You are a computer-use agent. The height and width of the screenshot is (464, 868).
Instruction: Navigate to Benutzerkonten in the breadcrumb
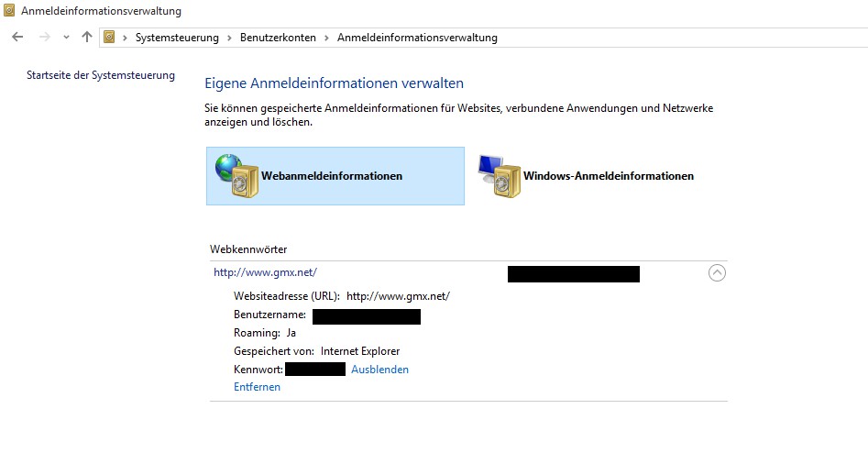(x=278, y=38)
